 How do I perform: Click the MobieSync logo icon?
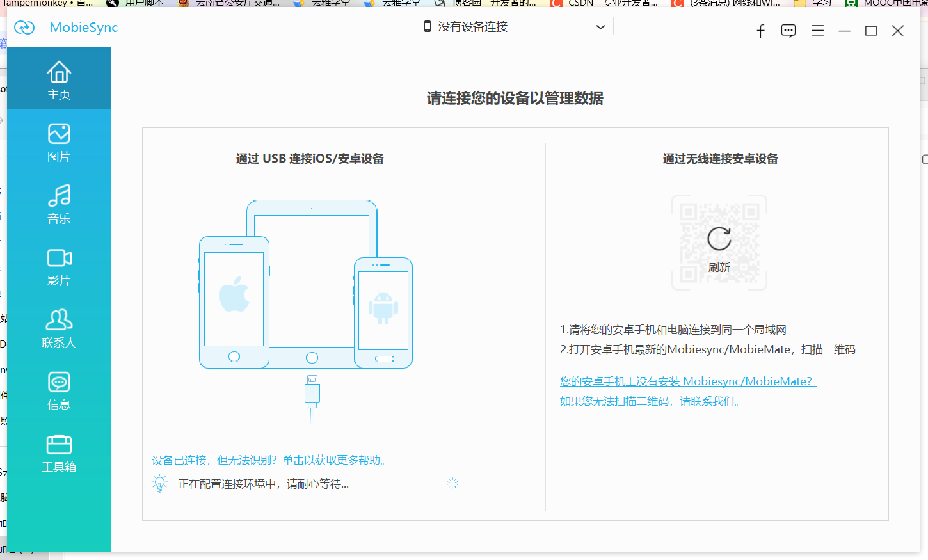click(24, 28)
